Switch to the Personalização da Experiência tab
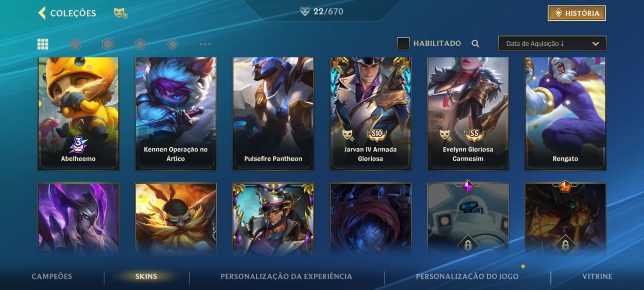 286,277
